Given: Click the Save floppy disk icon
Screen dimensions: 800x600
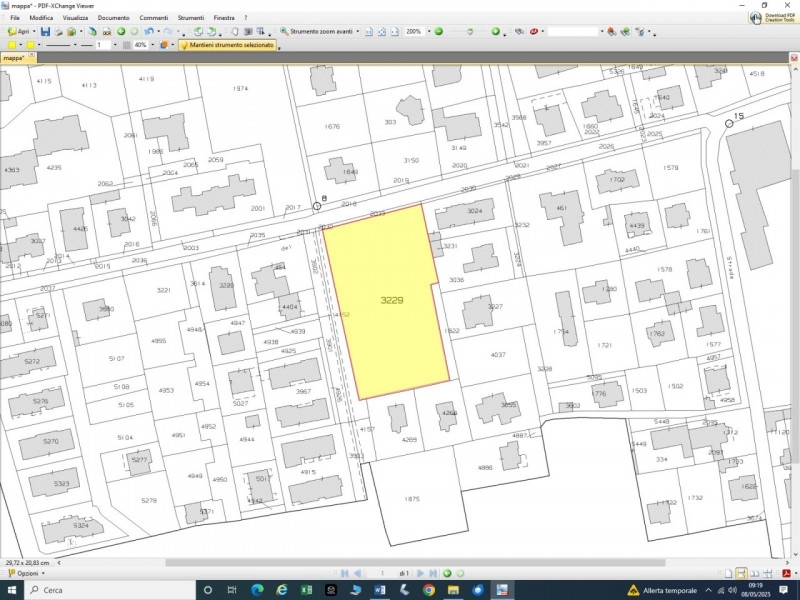Looking at the screenshot, I should (x=45, y=32).
